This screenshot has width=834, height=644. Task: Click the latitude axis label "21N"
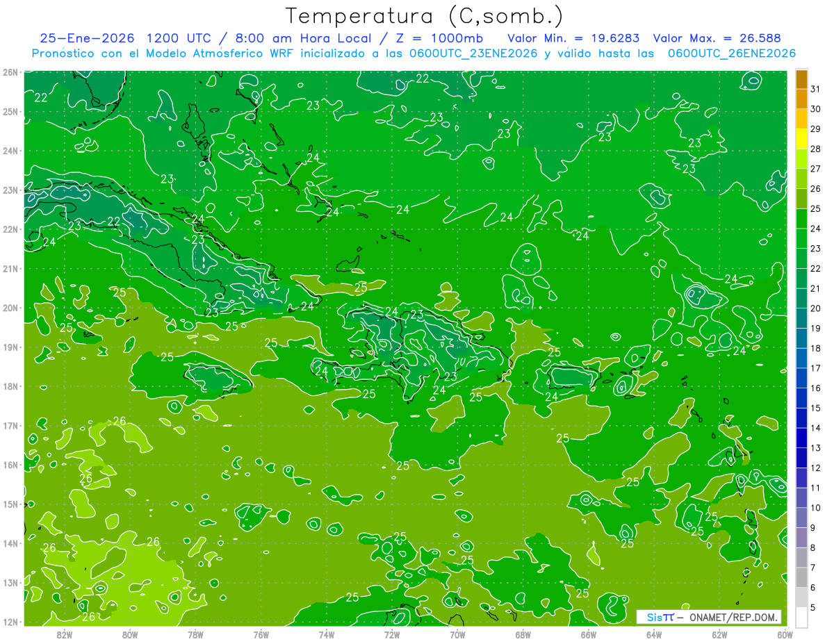pos(10,269)
